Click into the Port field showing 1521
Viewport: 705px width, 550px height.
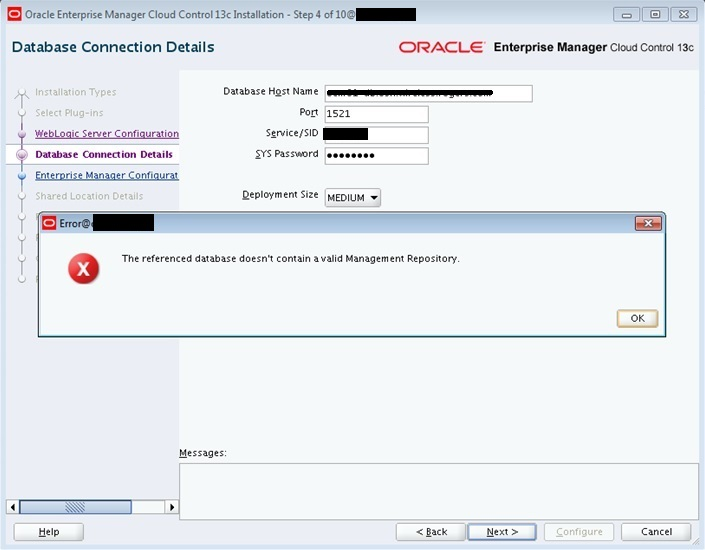376,114
